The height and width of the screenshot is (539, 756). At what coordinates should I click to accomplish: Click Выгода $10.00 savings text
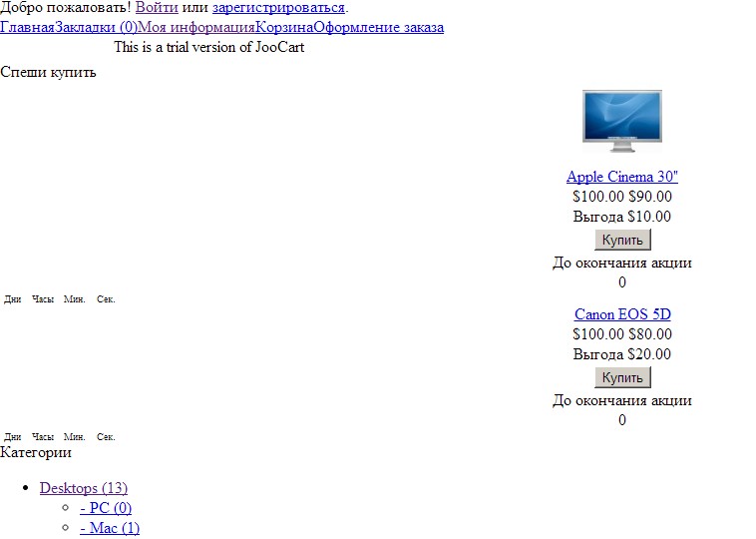622,217
